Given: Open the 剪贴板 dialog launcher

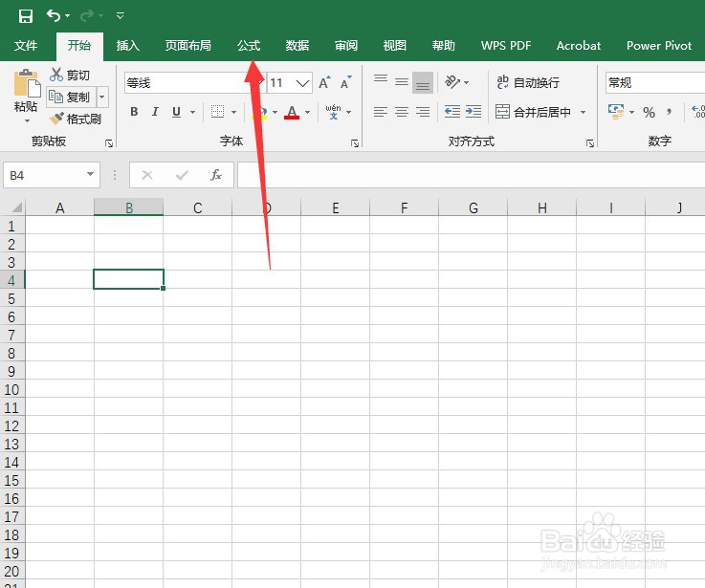Looking at the screenshot, I should tap(109, 143).
